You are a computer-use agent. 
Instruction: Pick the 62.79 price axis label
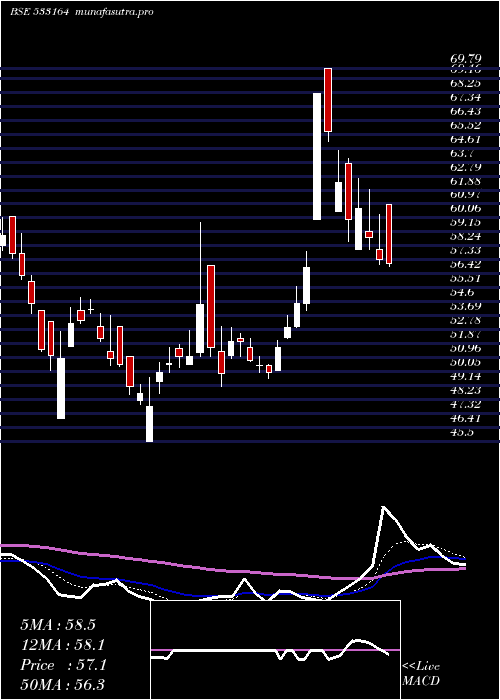465,167
